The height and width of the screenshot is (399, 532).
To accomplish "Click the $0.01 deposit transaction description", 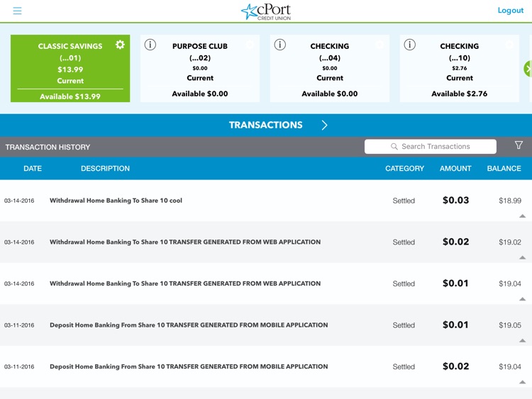I will point(189,325).
